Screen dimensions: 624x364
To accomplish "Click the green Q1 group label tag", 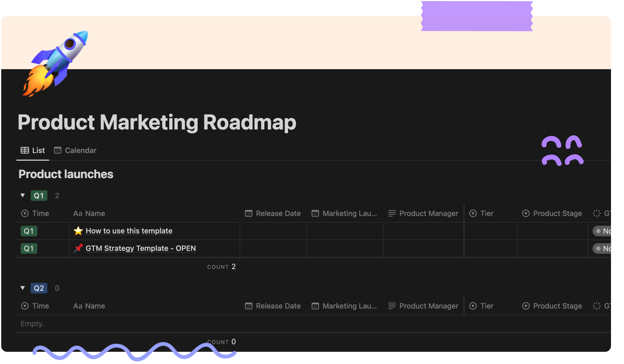I will pos(39,196).
